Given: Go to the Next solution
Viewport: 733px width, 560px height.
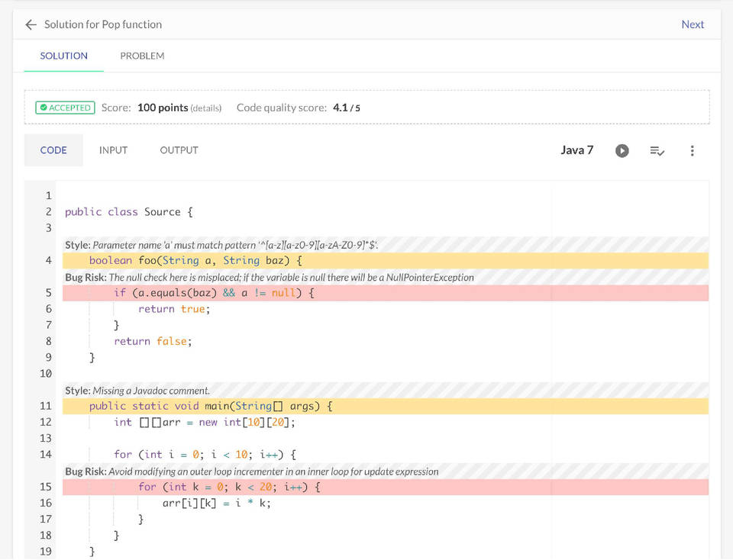Looking at the screenshot, I should [x=692, y=24].
